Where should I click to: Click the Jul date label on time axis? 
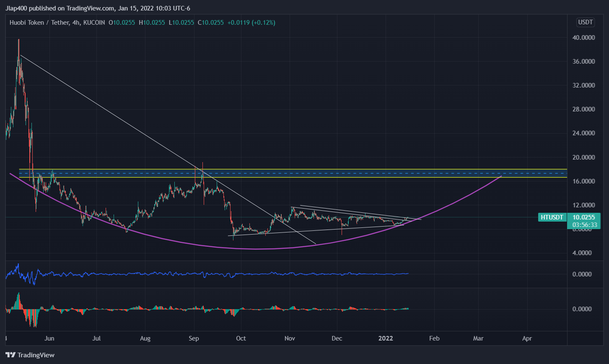[96, 338]
